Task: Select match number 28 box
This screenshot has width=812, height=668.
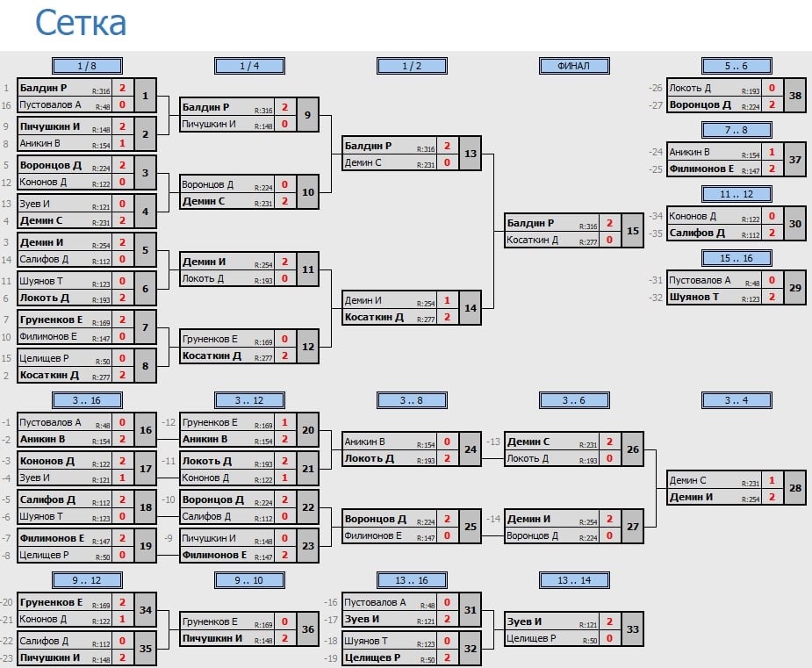Action: [795, 487]
